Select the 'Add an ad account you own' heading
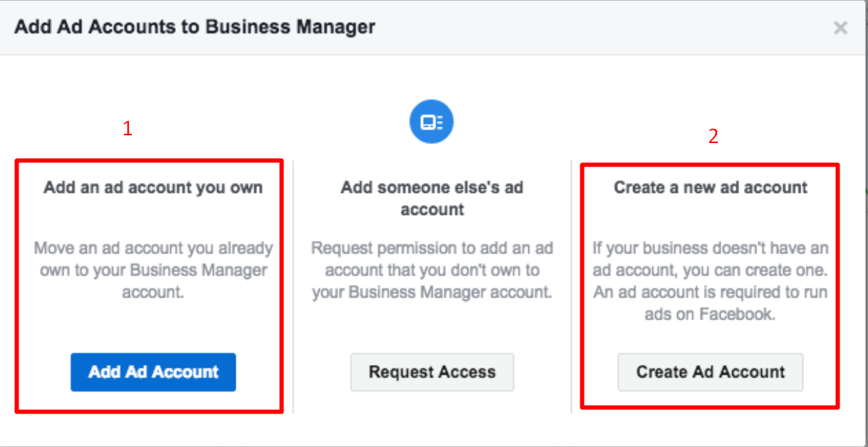 pos(153,188)
